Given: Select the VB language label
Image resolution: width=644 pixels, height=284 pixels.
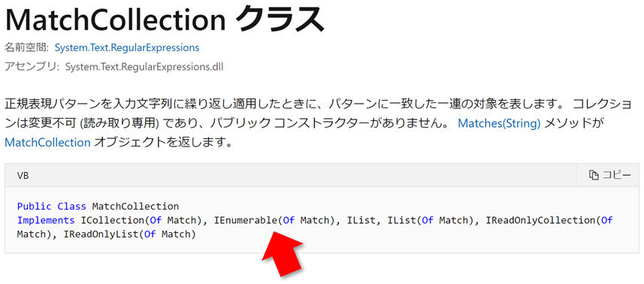Looking at the screenshot, I should pos(23,175).
